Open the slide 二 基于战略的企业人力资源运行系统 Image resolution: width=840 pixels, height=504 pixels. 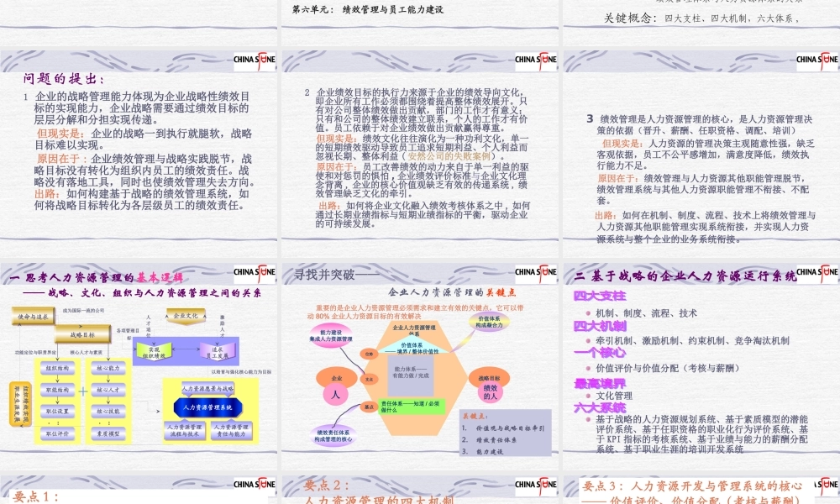click(x=701, y=365)
